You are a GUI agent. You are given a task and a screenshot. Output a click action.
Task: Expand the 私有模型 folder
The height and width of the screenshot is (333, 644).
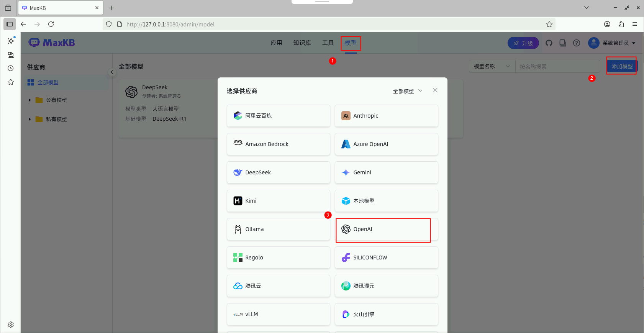29,119
